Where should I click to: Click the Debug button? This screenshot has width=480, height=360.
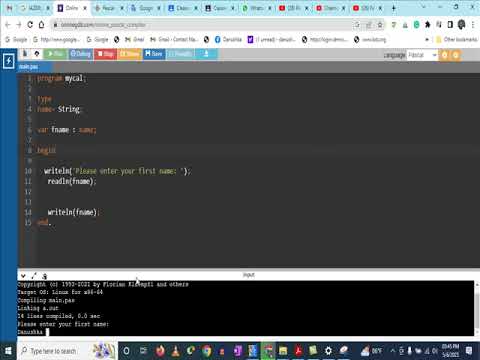(80, 54)
